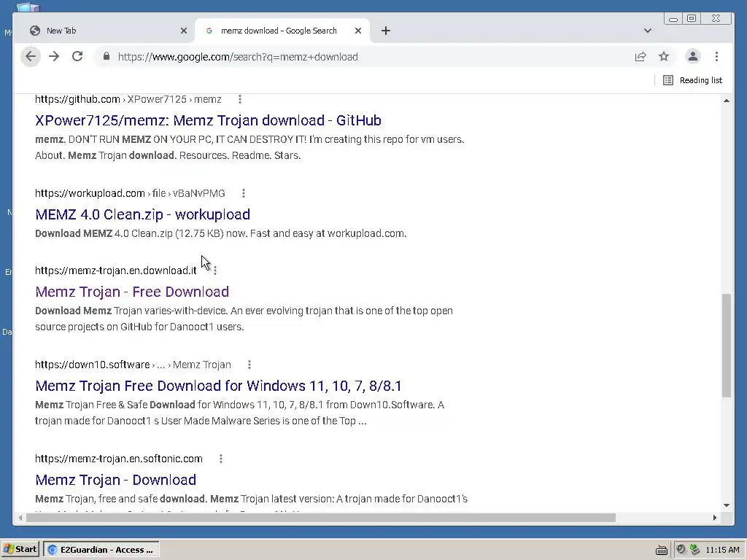Open the MEMZ 4.0 Clean.zip workupload link
Screen dimensions: 747x560
142,214
